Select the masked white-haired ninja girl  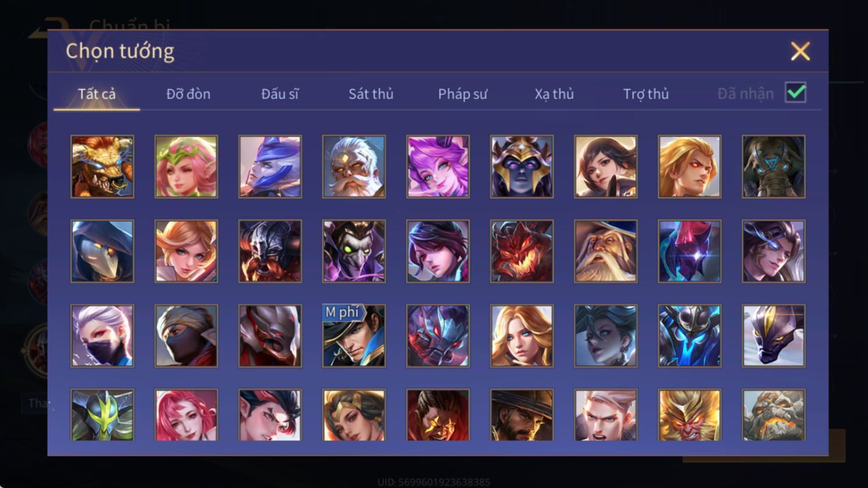[102, 336]
